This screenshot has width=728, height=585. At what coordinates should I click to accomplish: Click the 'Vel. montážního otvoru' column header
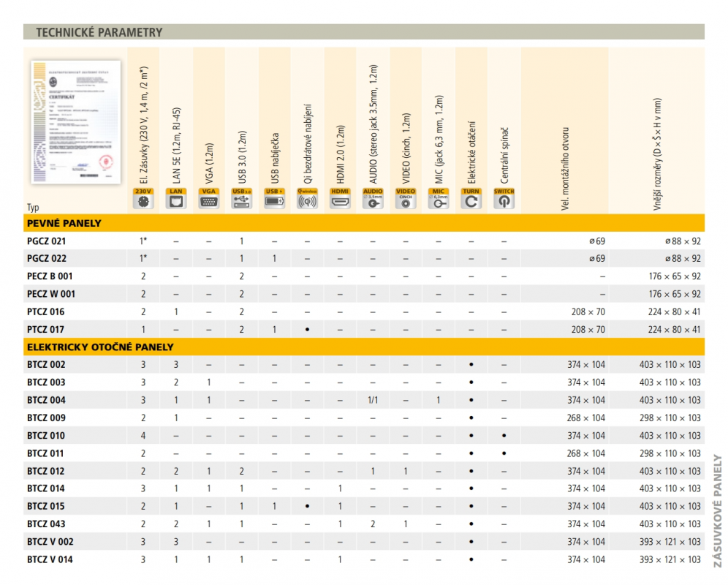[x=565, y=169]
